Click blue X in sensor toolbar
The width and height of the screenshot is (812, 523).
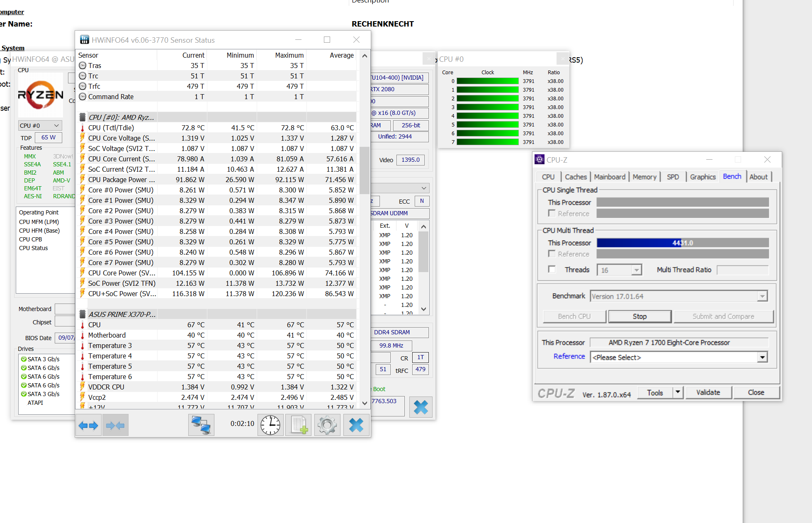[356, 426]
